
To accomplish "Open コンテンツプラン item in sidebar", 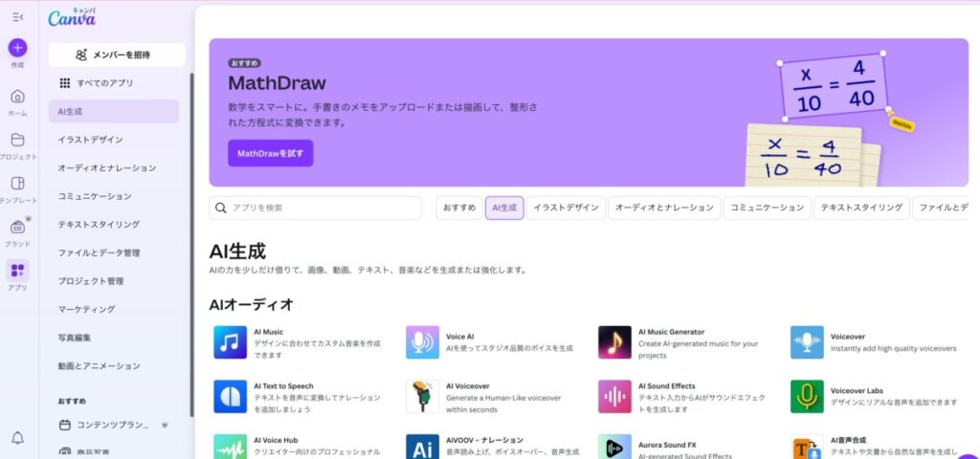I will pyautogui.click(x=113, y=425).
